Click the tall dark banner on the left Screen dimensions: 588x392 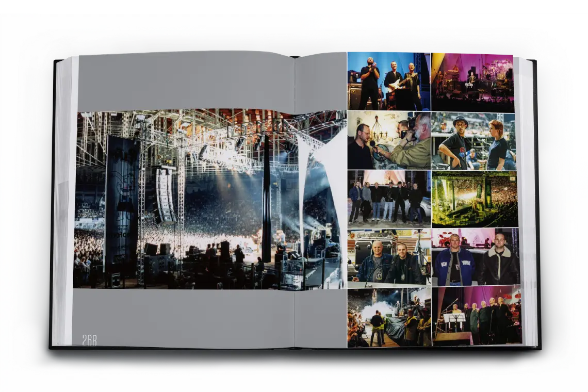click(121, 196)
